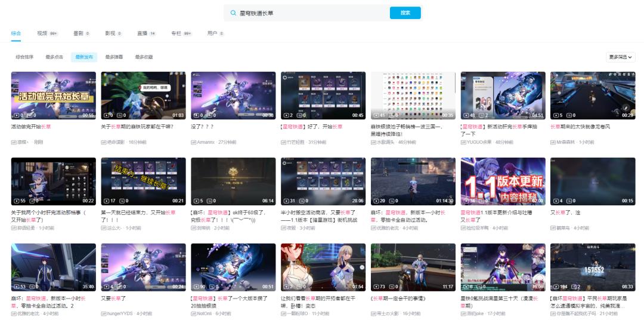This screenshot has width=644, height=320.
Task: Open the title 【星穹铁道】好了，开始长草
Action: coord(312,127)
